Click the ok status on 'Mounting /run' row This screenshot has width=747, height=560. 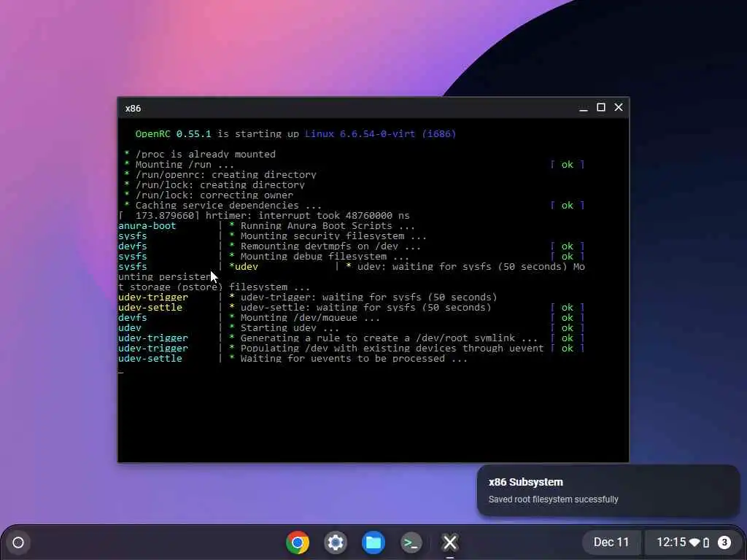567,164
